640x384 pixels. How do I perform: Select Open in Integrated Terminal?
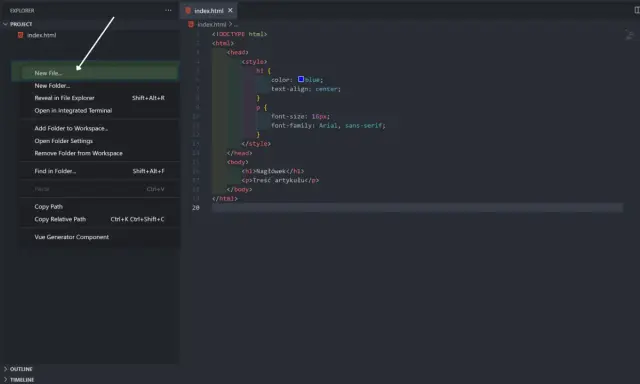[99, 111]
